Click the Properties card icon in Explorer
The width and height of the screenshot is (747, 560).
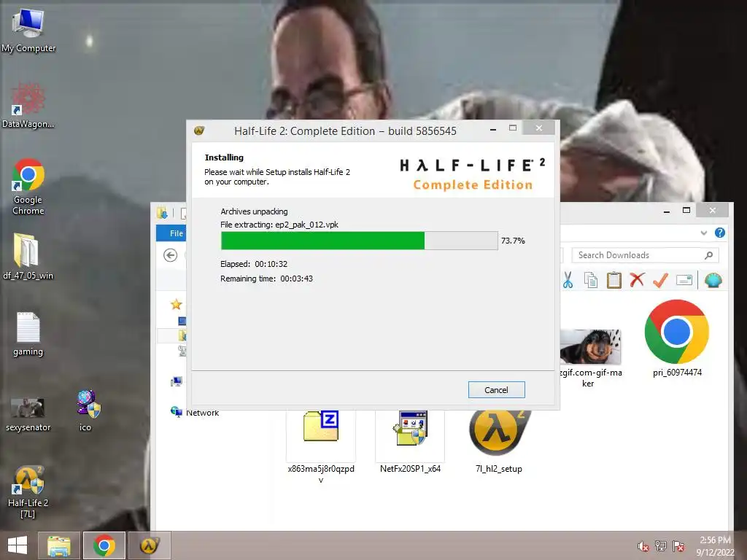pyautogui.click(x=684, y=280)
